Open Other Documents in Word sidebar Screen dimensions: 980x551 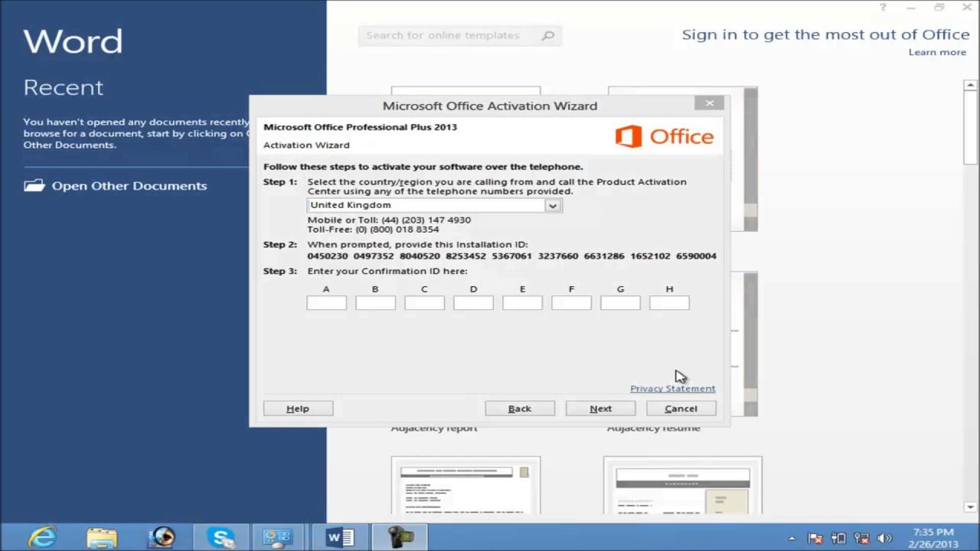[x=129, y=186]
